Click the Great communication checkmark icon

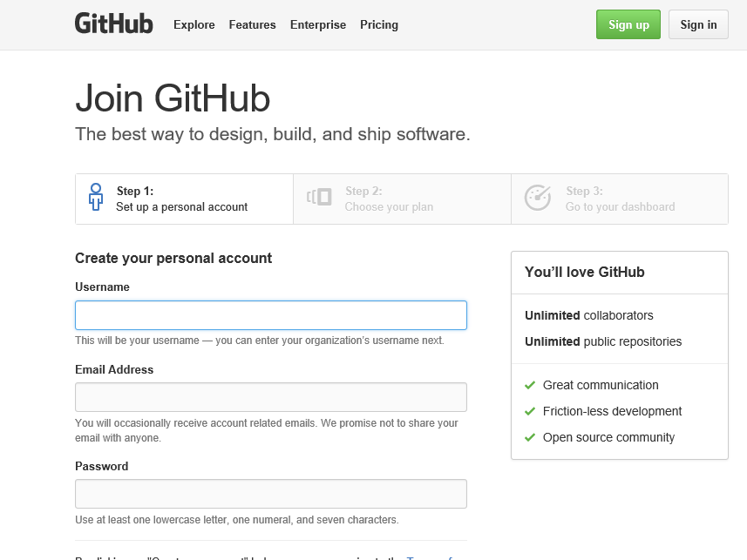[530, 385]
